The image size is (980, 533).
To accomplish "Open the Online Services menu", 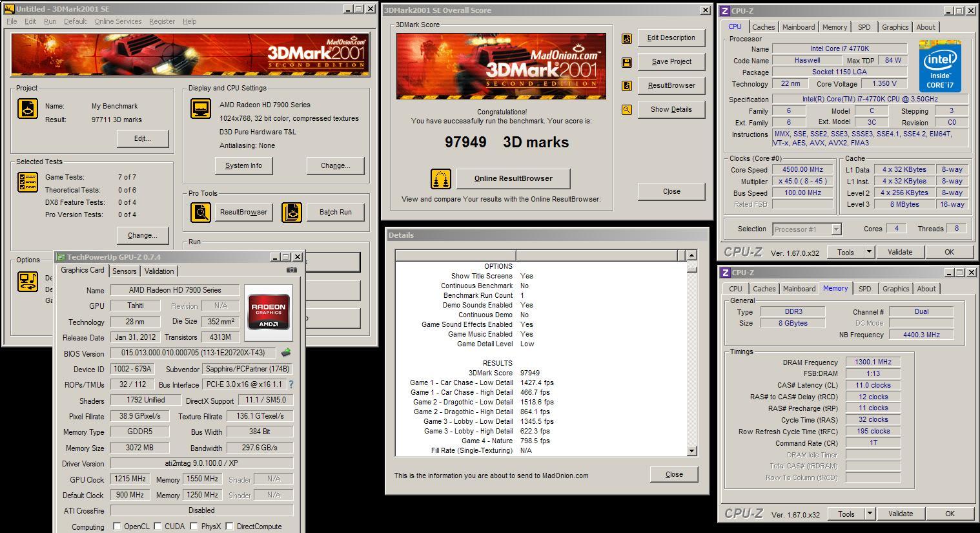I will pos(117,21).
